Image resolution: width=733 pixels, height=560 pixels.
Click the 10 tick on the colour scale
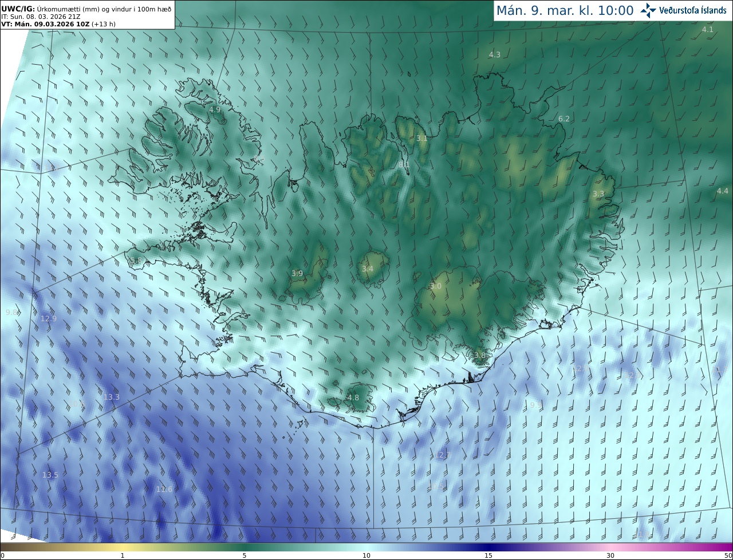pyautogui.click(x=366, y=555)
